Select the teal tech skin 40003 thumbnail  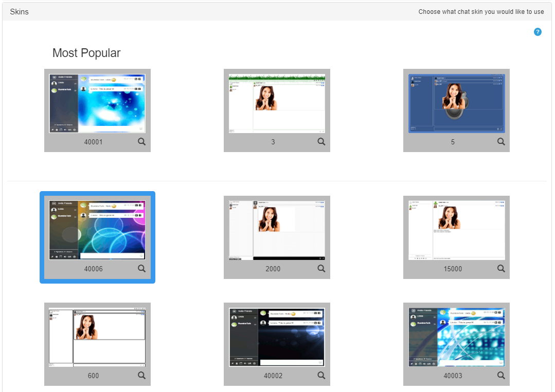click(x=456, y=337)
